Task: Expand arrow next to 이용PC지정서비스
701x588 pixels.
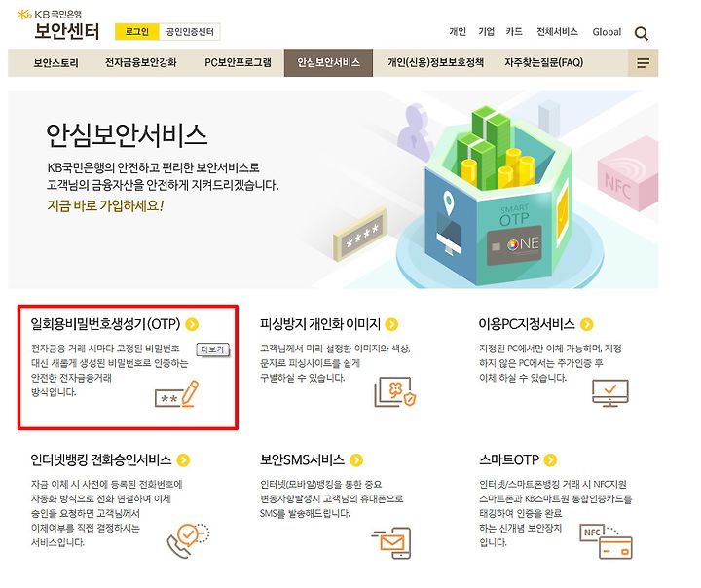Action: point(586,324)
